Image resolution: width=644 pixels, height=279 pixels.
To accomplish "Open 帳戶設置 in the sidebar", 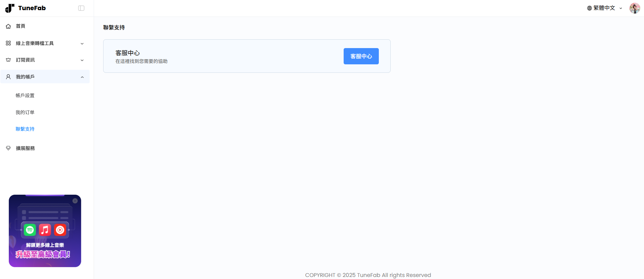I will coord(25,95).
